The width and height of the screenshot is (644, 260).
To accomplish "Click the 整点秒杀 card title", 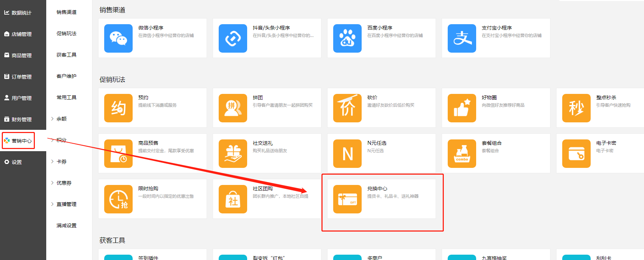I will tap(606, 97).
